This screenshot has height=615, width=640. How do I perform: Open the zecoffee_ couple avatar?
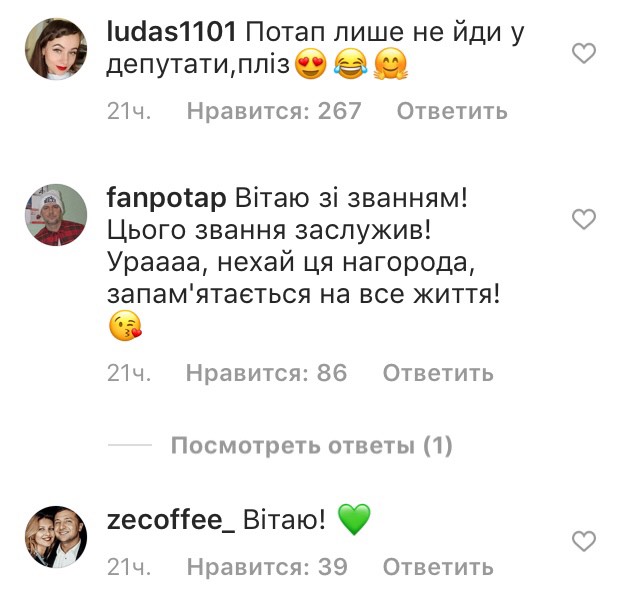pos(56,537)
